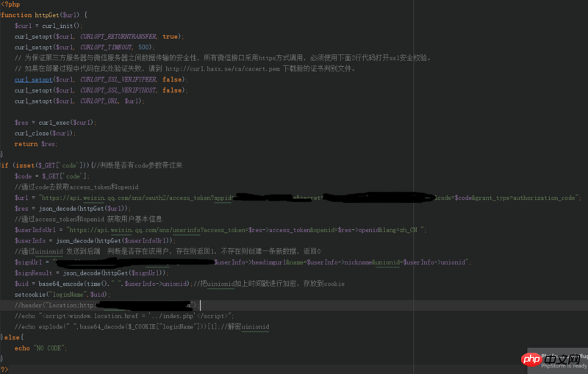Click the CURLOPT_SSL_VERIFYHOST constant
This screenshot has height=374, width=588.
pyautogui.click(x=118, y=90)
